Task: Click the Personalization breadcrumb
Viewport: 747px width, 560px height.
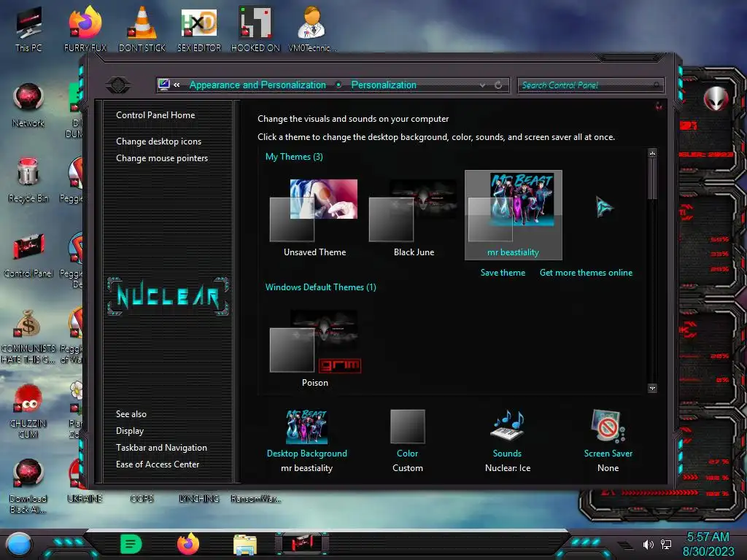Action: [x=384, y=85]
